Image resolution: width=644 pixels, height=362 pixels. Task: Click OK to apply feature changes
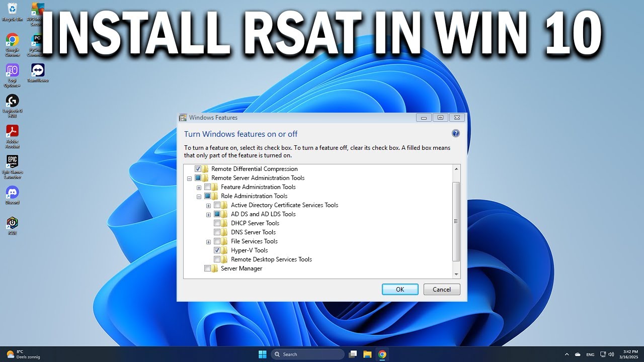pyautogui.click(x=400, y=289)
